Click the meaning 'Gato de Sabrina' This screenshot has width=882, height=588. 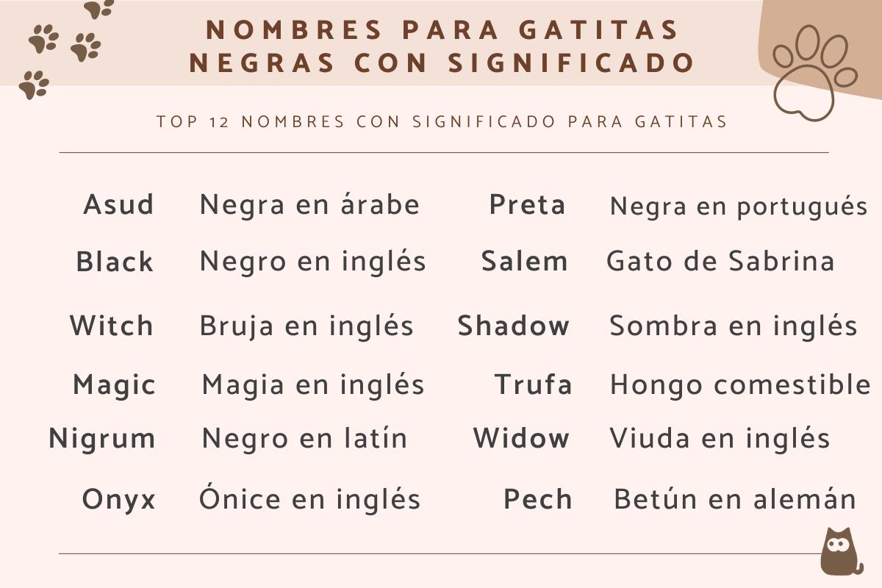[x=720, y=262]
